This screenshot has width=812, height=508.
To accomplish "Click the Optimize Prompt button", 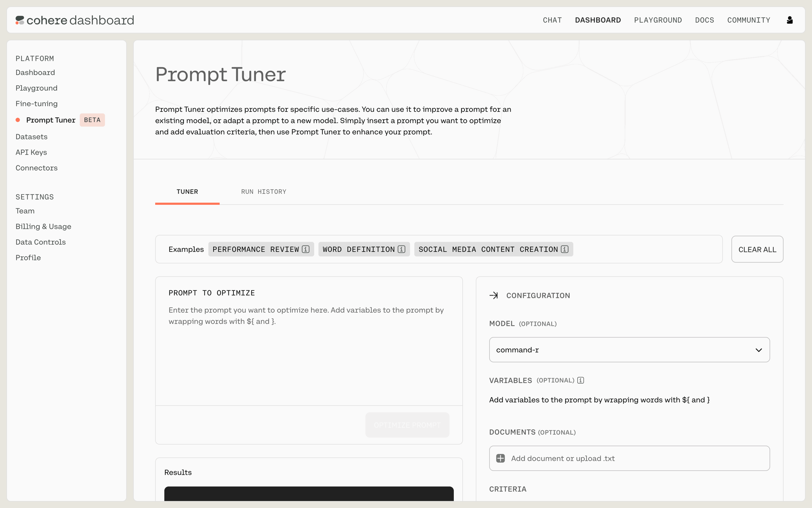I will pos(407,425).
